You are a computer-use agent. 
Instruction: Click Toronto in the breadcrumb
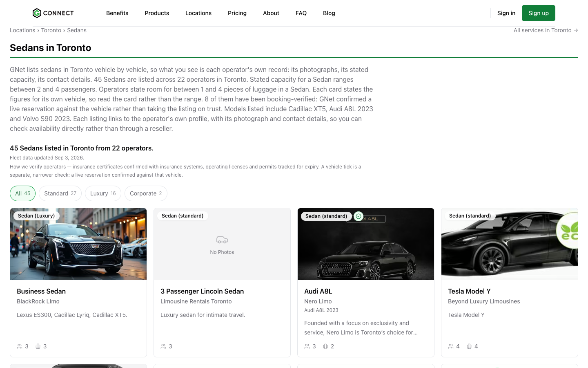[51, 30]
